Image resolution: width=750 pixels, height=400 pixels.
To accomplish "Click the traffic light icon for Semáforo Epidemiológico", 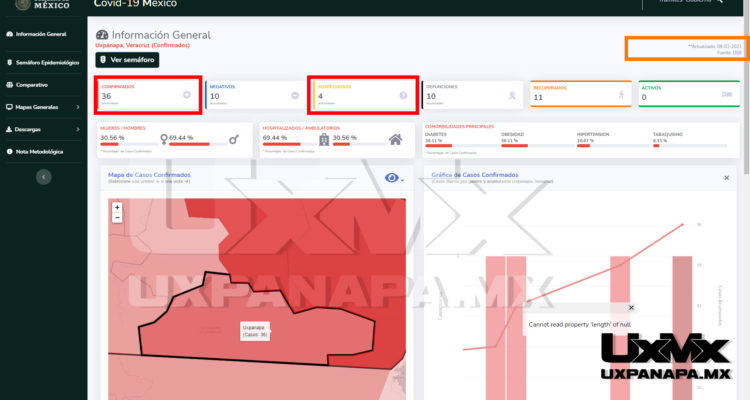I will click(10, 63).
